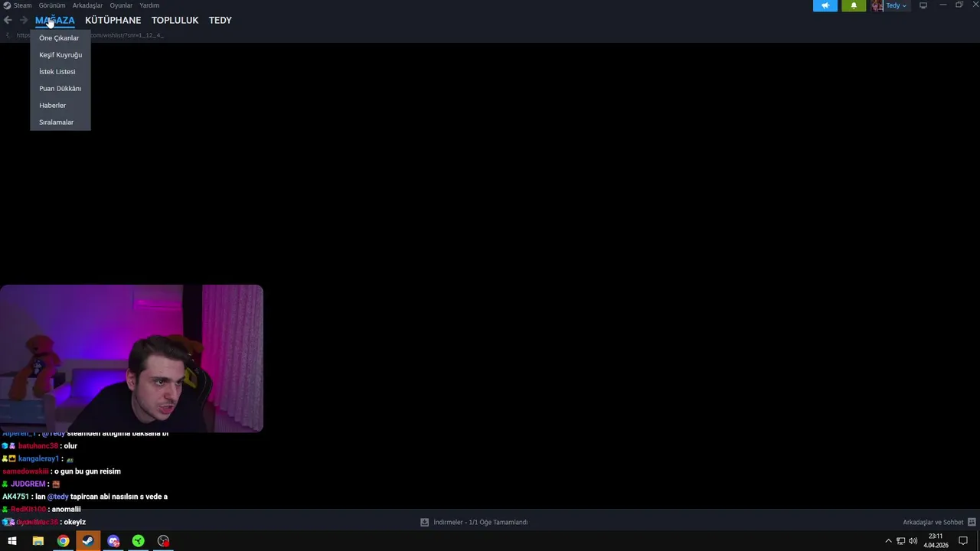Click chat username batuhanc38
This screenshot has width=980, height=551.
38,445
